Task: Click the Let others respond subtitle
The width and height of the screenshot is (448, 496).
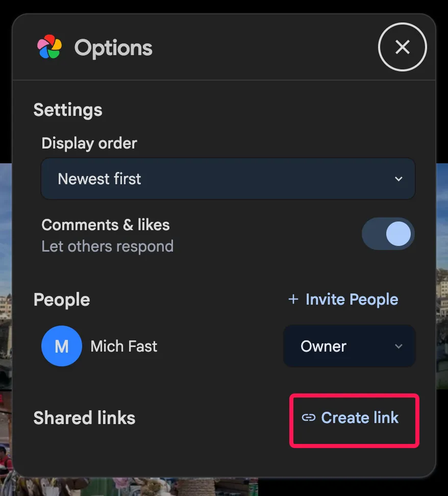Action: tap(107, 246)
